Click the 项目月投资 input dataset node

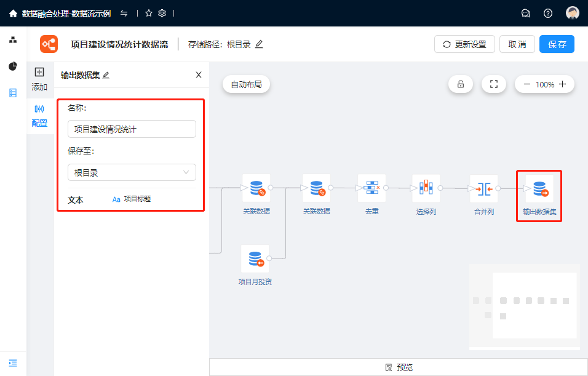pos(255,258)
